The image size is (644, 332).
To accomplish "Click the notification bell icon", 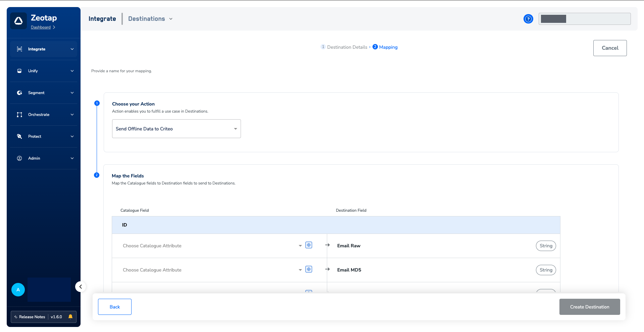I will (70, 317).
